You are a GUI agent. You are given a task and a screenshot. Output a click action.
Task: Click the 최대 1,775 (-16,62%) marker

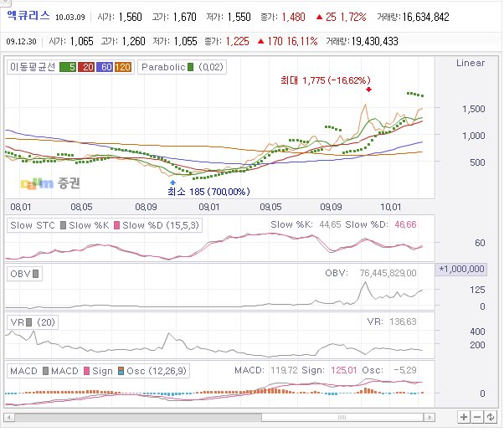click(x=326, y=80)
